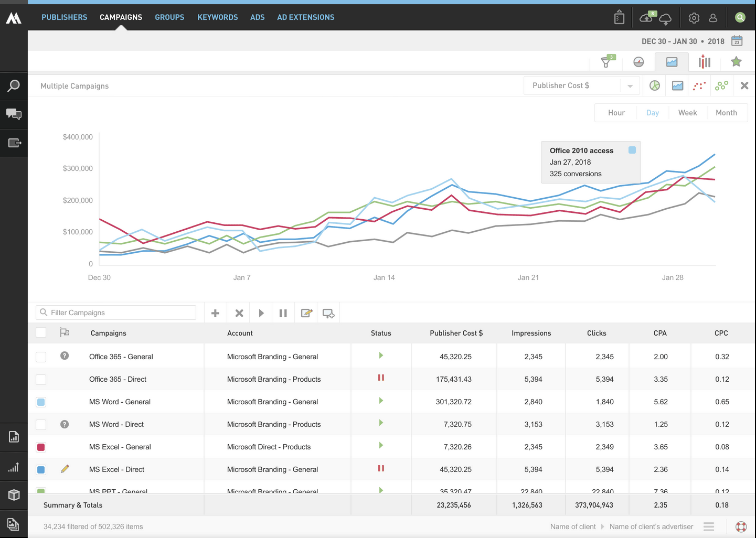Click the add campaign plus icon

coord(215,313)
